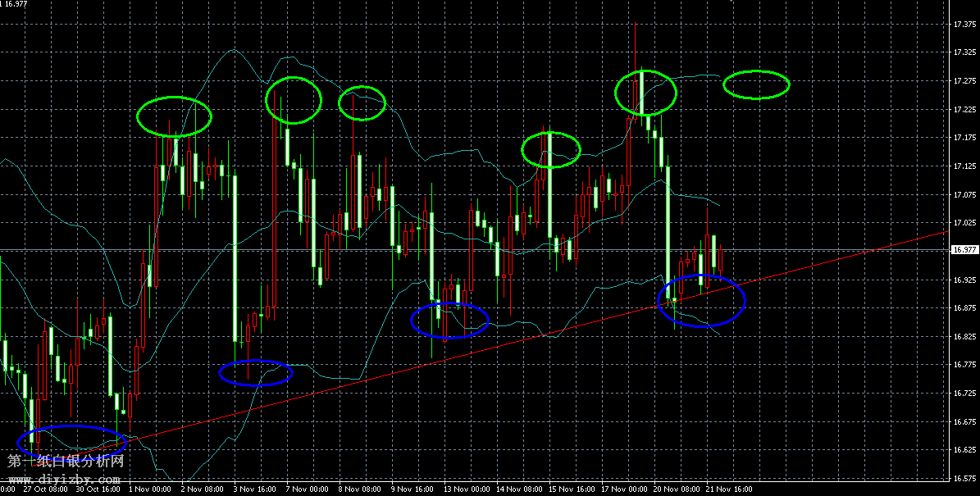Image resolution: width=980 pixels, height=496 pixels.
Task: Click the highlighted 16.977 current price tag
Action: 964,250
